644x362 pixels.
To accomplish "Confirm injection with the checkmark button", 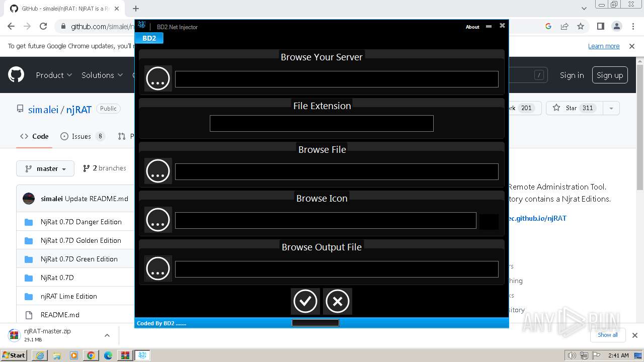I will coord(305,301).
